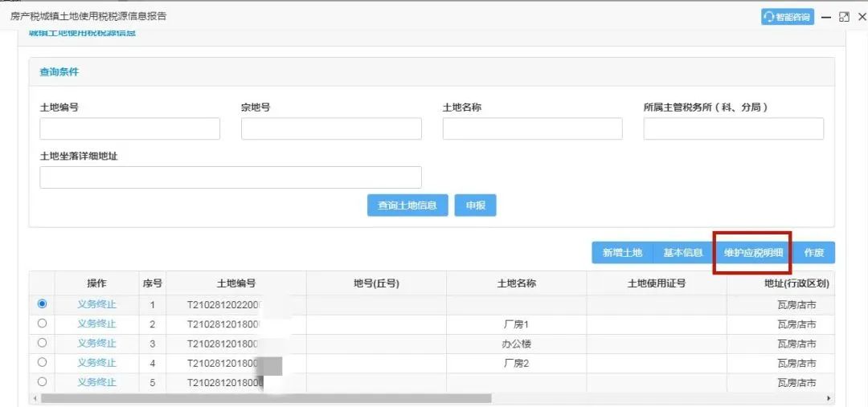The image size is (868, 407).
Task: Click the 查询土地信息 button
Action: point(407,206)
